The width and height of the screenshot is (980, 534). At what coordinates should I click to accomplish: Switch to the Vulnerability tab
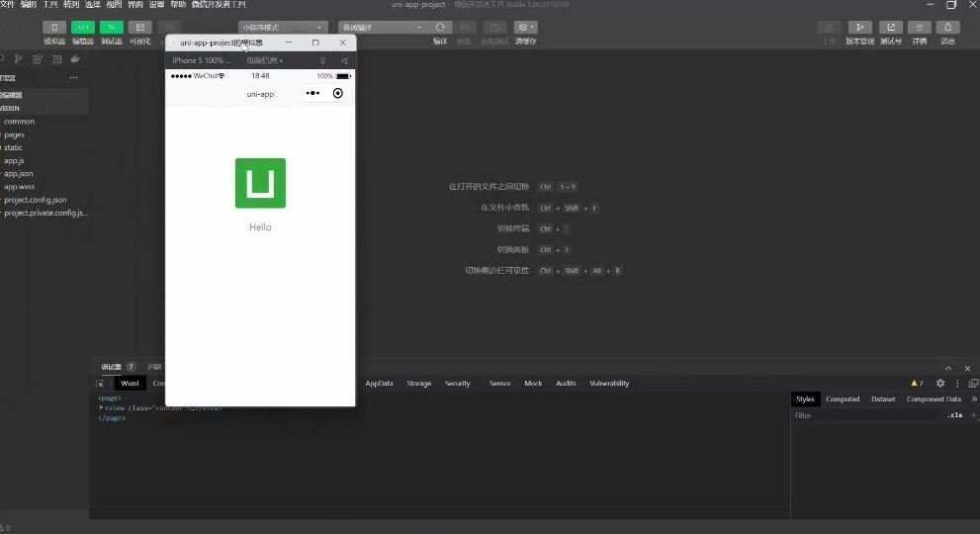609,384
